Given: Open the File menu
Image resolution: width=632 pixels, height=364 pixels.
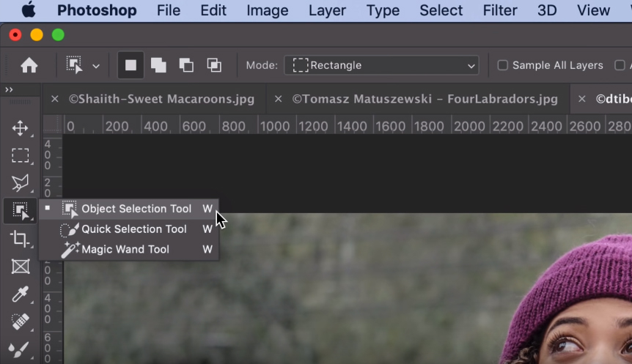Looking at the screenshot, I should 169,10.
